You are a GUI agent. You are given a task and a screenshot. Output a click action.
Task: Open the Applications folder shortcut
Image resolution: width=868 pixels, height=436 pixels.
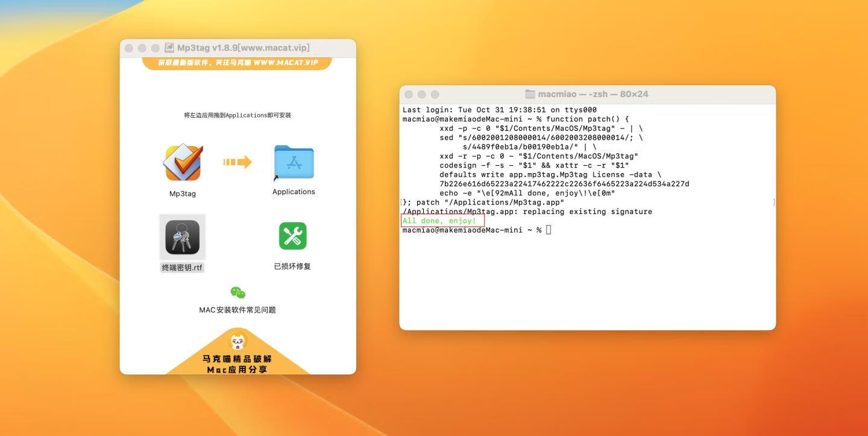pos(293,162)
